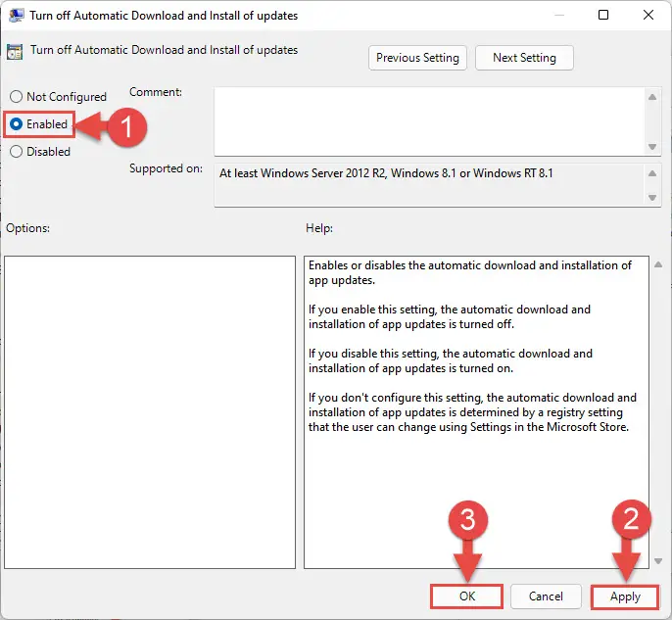Click 'Enables or disables the automatic download' text
The image size is (672, 620).
pos(470,272)
